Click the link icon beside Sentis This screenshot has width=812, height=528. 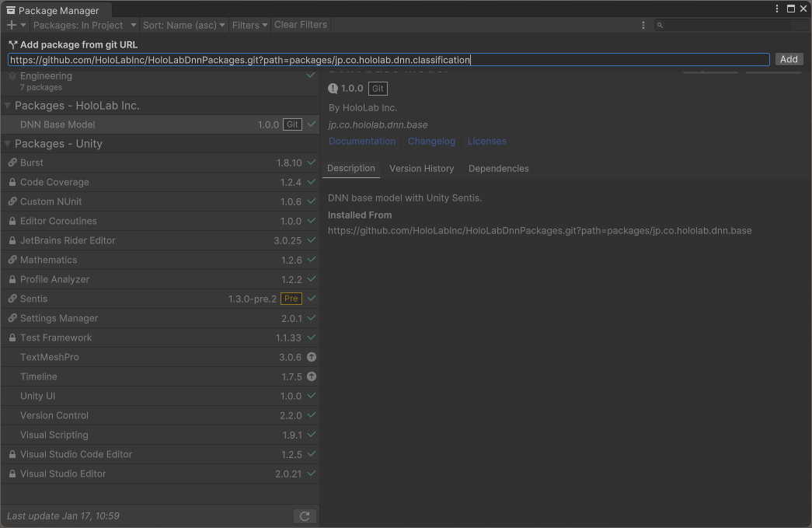(x=12, y=299)
